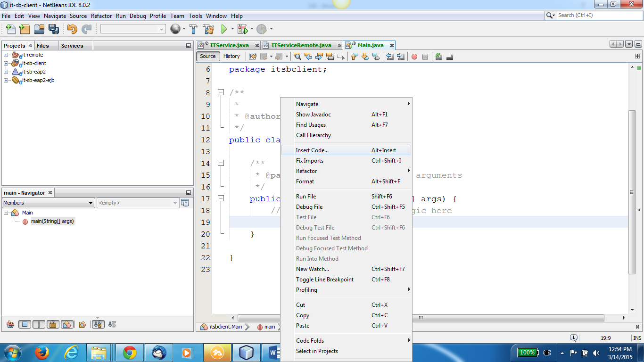Viewport: 644px width, 362px height.
Task: Click the Find Previous Occurrence icon
Action: tap(308, 57)
